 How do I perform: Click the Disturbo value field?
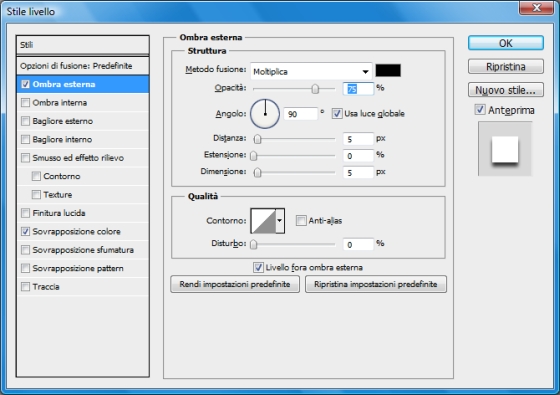(358, 244)
